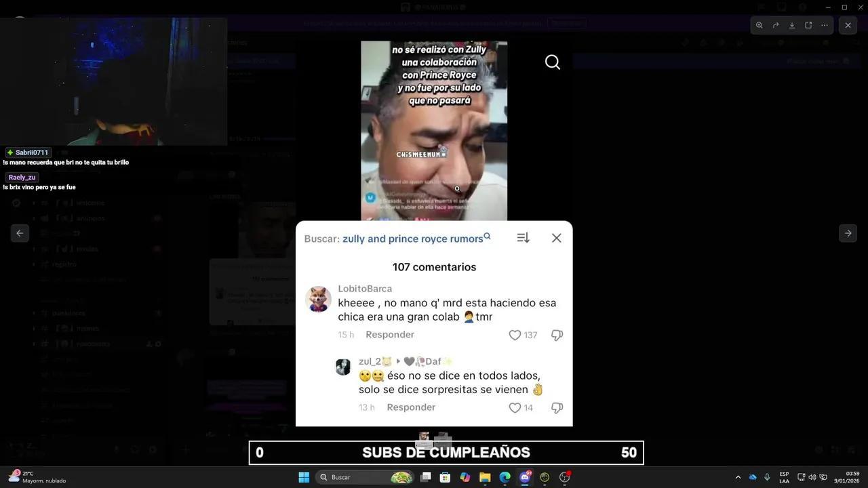Open OneDrive tray icon
Viewport: 868px width, 488px height.
click(753, 477)
